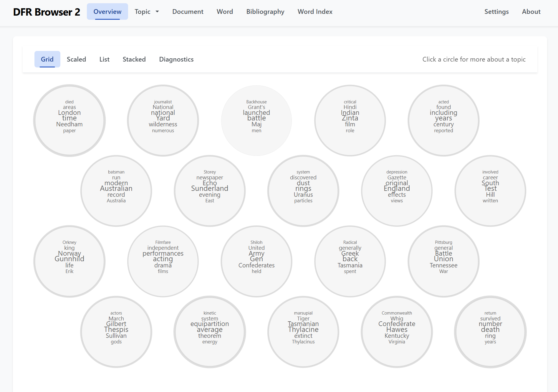The height and width of the screenshot is (392, 558).
Task: Open the About page
Action: (x=531, y=11)
